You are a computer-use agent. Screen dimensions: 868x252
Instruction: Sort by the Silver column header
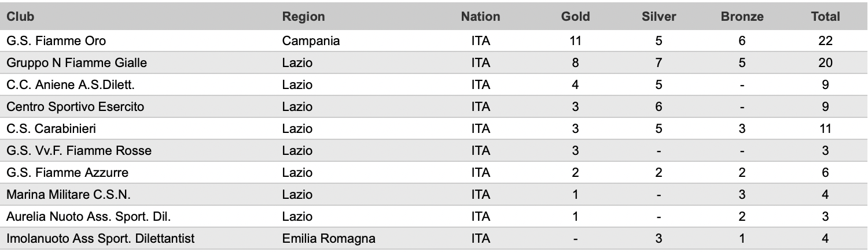tap(659, 17)
